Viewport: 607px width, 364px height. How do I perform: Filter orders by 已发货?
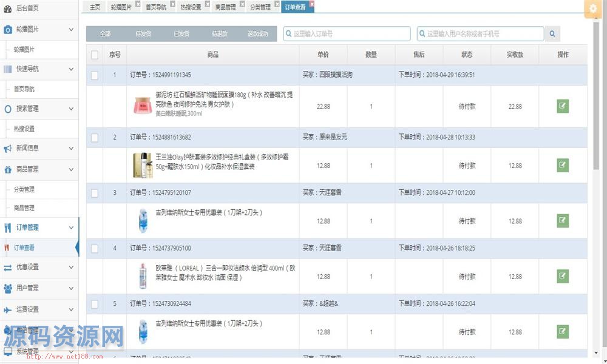pos(181,33)
